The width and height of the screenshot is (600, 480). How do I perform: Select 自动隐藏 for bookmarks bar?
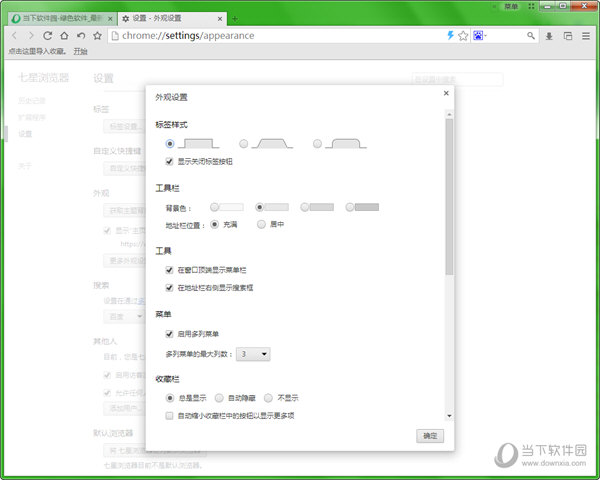pos(219,398)
